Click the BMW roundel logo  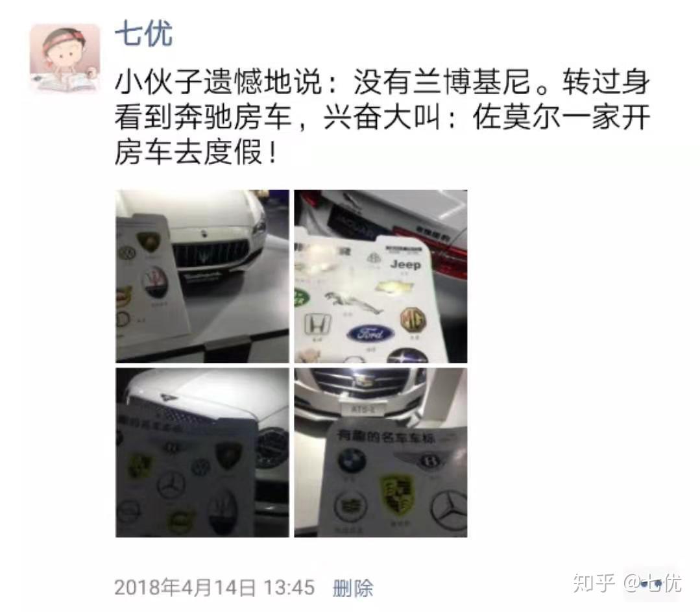(x=352, y=461)
